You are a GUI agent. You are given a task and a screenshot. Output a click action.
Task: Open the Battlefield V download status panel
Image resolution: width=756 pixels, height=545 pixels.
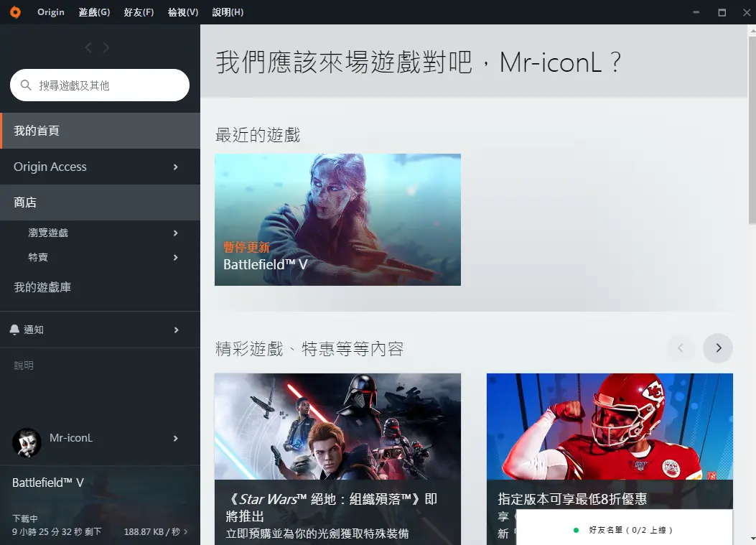coord(101,506)
